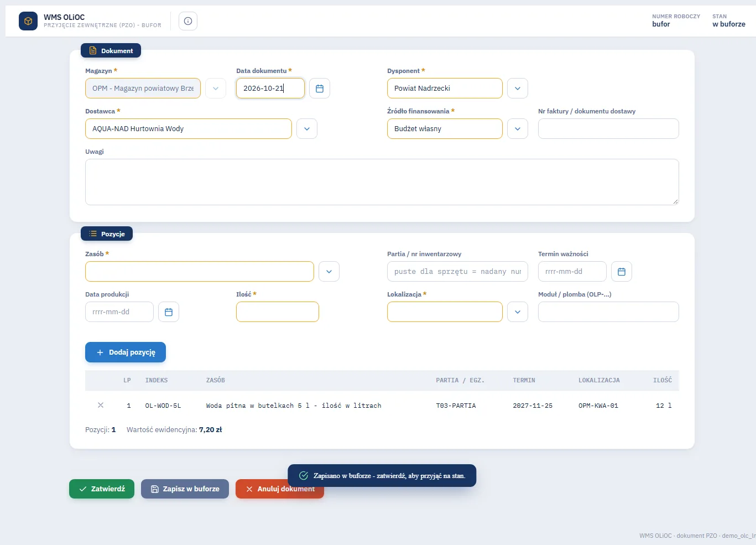Focus the Data produkcji date field
The height and width of the screenshot is (545, 756).
[x=119, y=312]
